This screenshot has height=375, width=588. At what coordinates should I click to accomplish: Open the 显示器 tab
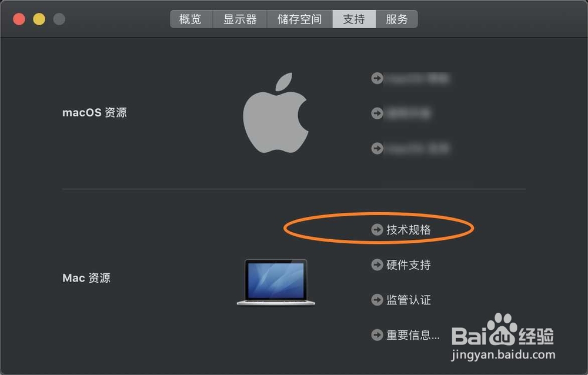[x=240, y=19]
